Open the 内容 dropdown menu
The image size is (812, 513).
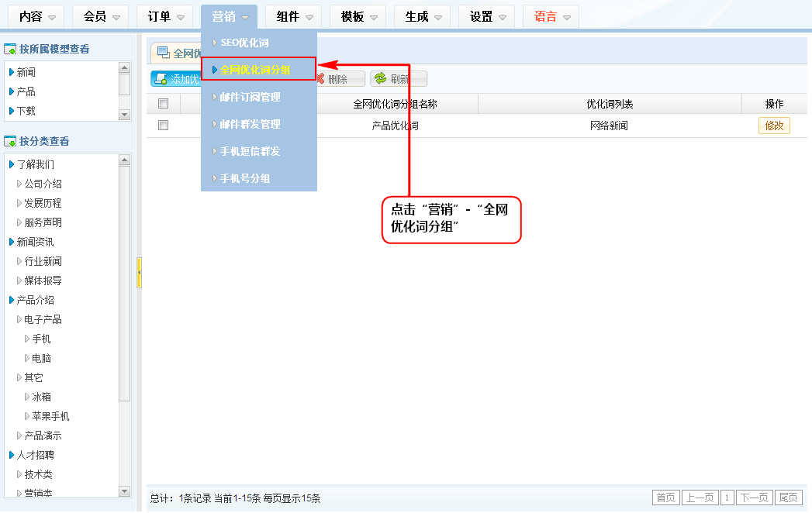[x=38, y=16]
